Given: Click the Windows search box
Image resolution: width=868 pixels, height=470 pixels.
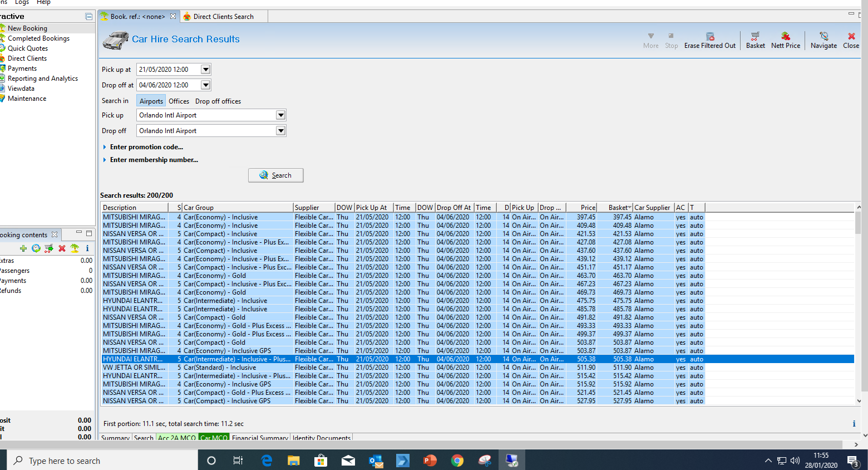Looking at the screenshot, I should coord(102,461).
